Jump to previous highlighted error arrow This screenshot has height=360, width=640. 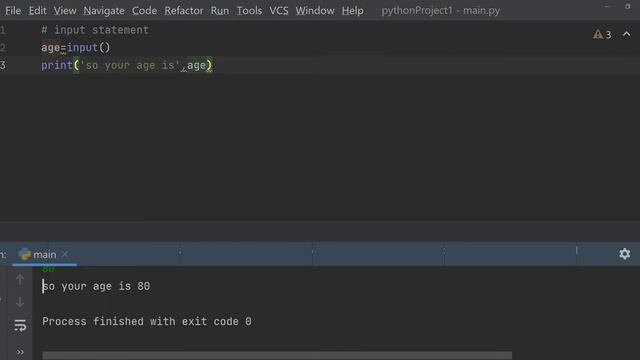coord(627,34)
